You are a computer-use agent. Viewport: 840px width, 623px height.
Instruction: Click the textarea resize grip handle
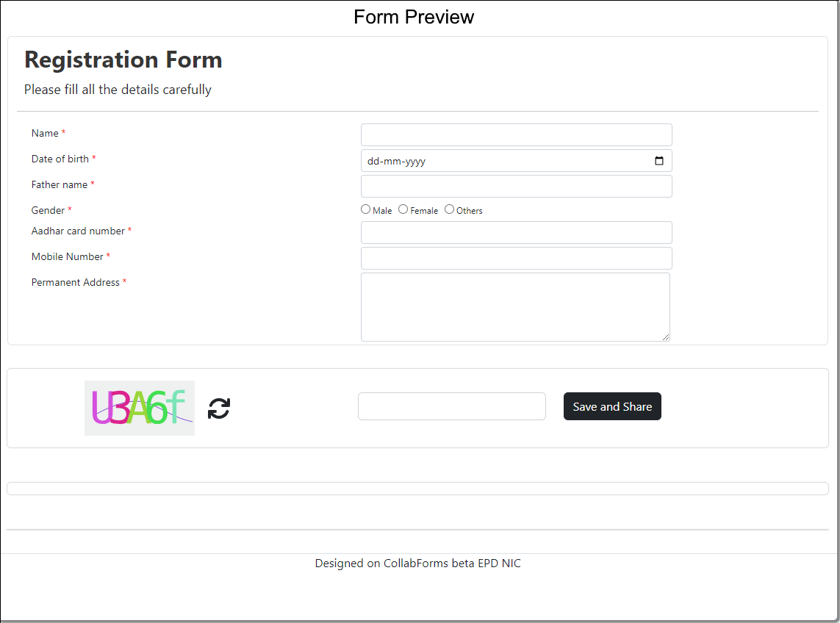[667, 337]
